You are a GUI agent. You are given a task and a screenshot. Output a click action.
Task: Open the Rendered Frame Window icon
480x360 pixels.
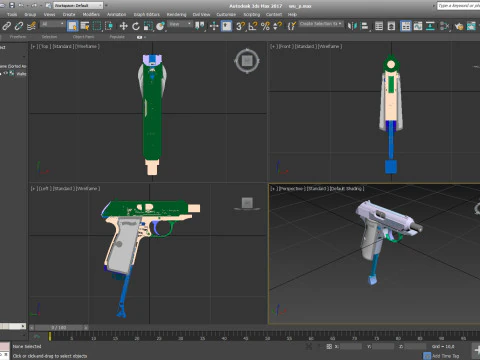471,26
